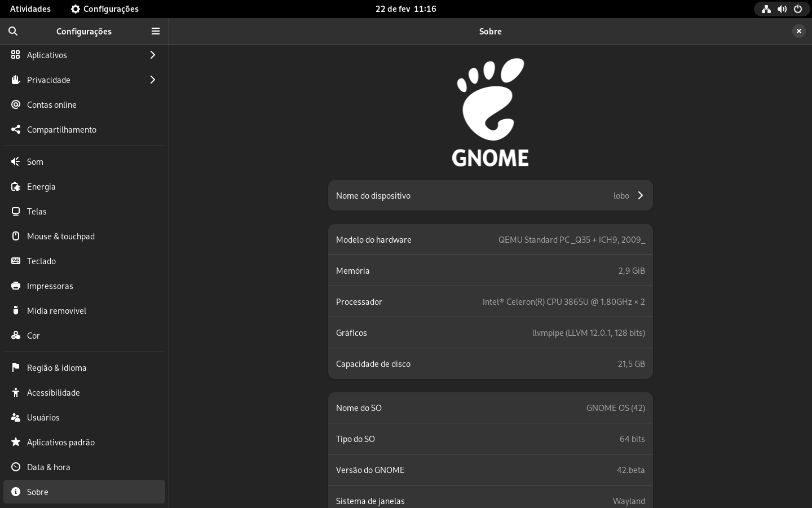Click the Som speaker icon in sidebar
This screenshot has height=508, width=812.
click(x=16, y=161)
